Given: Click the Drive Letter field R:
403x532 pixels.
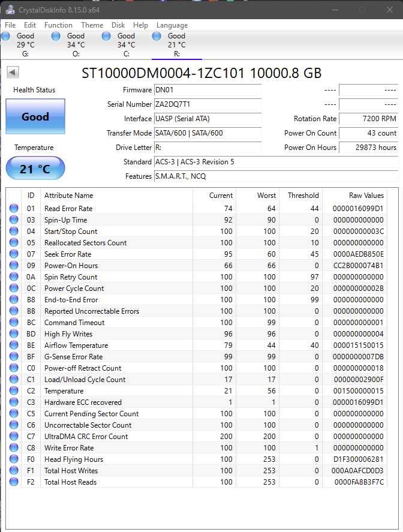Looking at the screenshot, I should [207, 148].
